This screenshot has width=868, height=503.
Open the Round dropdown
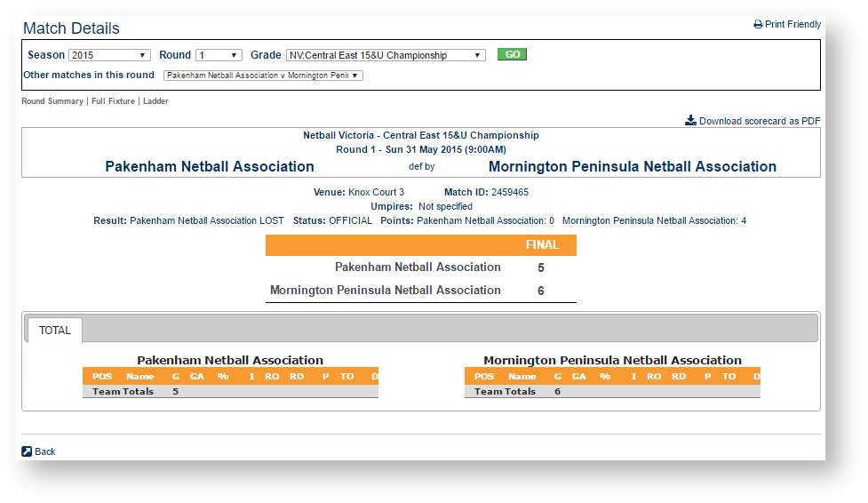pos(219,55)
